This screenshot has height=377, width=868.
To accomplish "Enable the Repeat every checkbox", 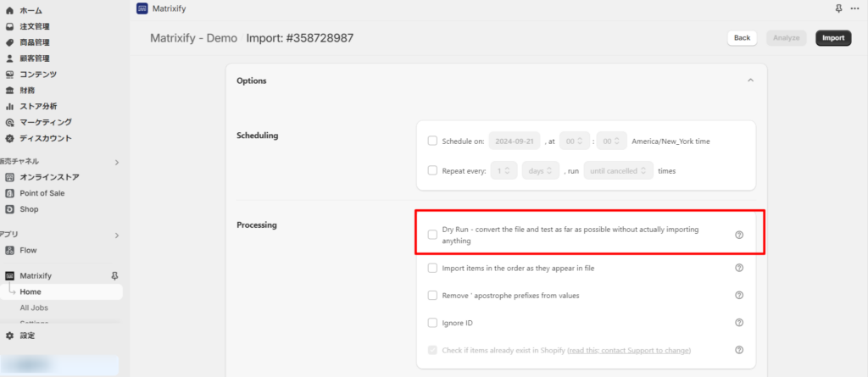I will [432, 170].
